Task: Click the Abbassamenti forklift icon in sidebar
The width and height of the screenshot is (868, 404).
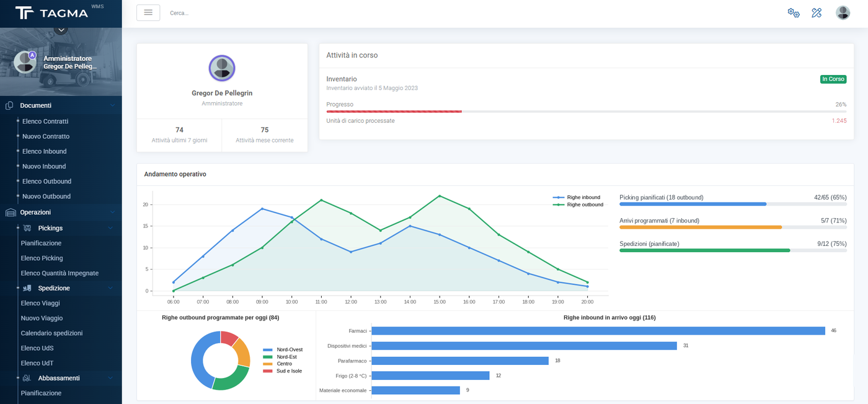Action: (27, 378)
